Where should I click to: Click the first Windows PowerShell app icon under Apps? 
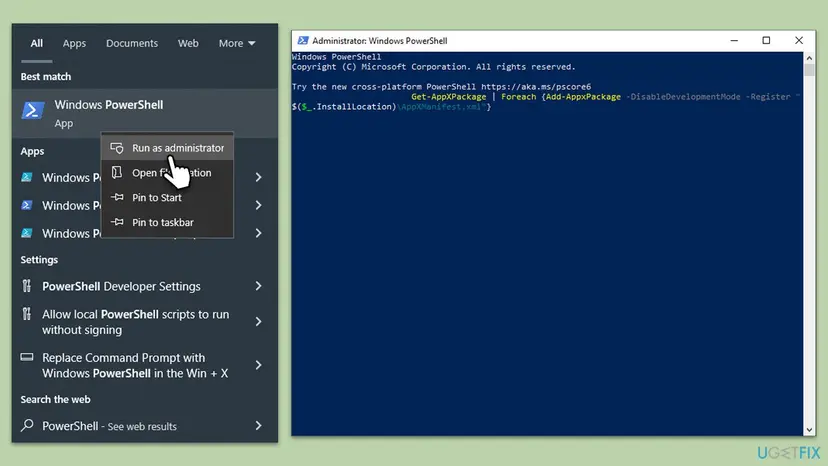coord(26,177)
